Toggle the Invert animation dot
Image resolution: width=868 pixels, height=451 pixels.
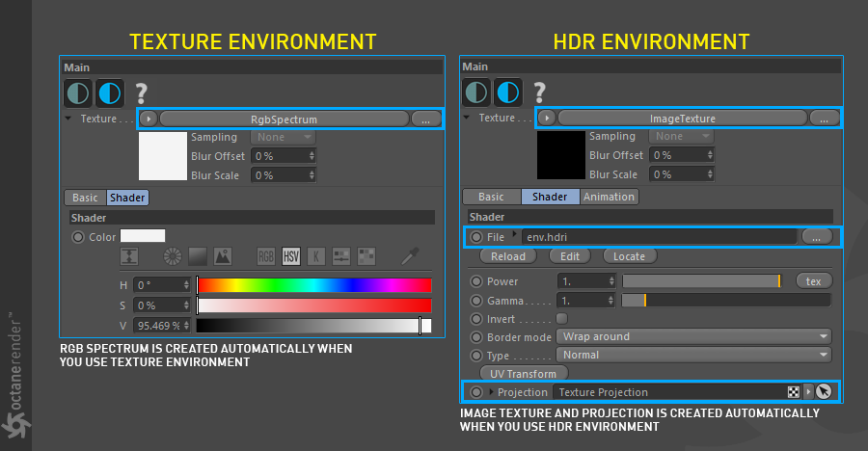476,319
